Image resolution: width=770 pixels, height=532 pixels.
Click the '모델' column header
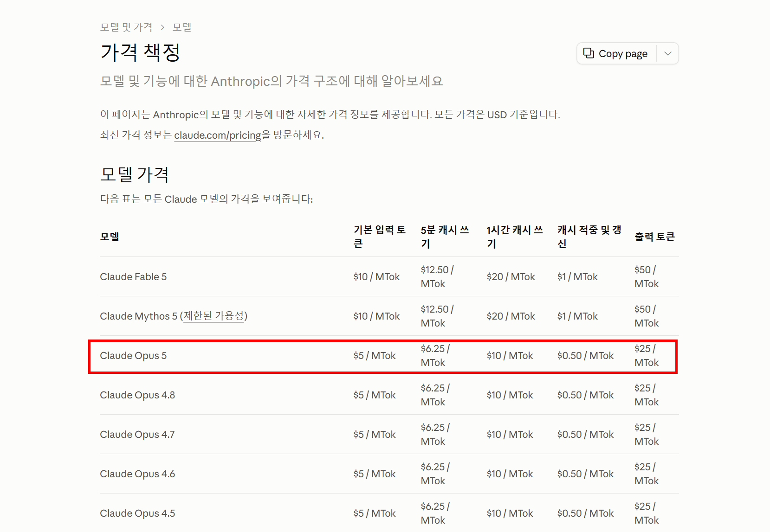[x=110, y=237]
